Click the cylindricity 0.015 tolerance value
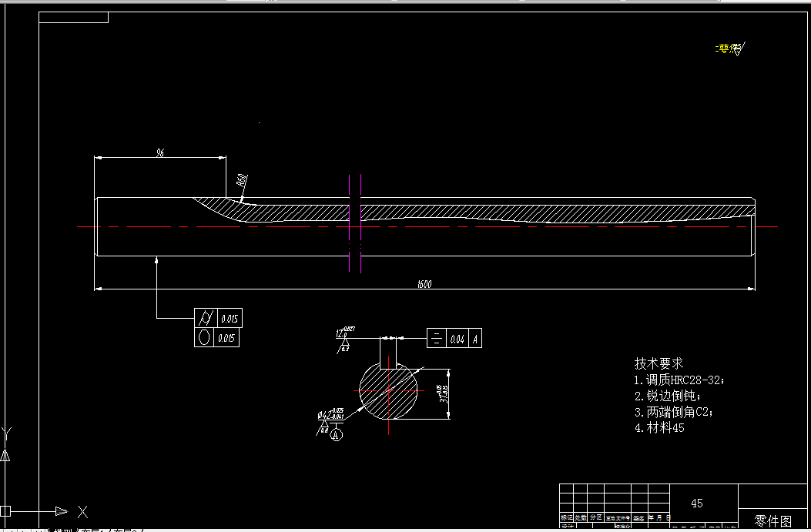Image resolution: width=811 pixels, height=532 pixels. [x=230, y=319]
